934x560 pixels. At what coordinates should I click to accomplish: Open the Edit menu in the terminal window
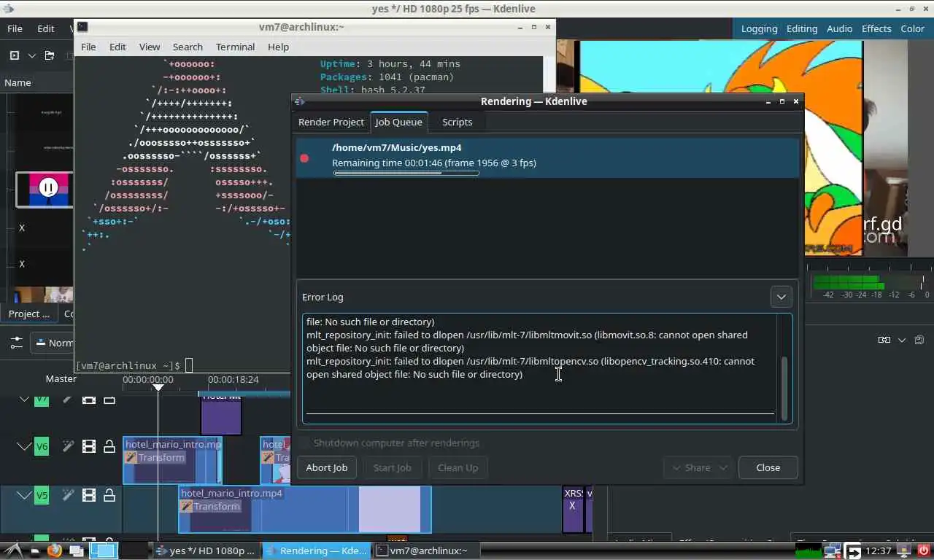(x=117, y=47)
